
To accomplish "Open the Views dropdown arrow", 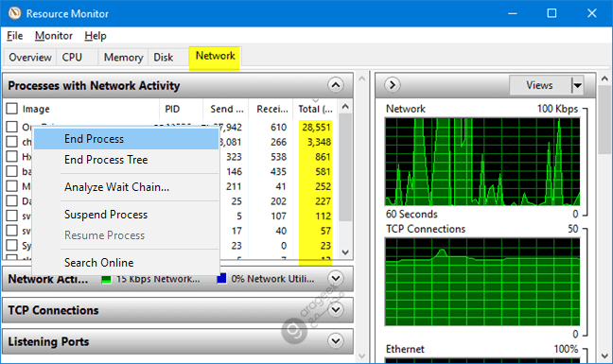I will [577, 85].
